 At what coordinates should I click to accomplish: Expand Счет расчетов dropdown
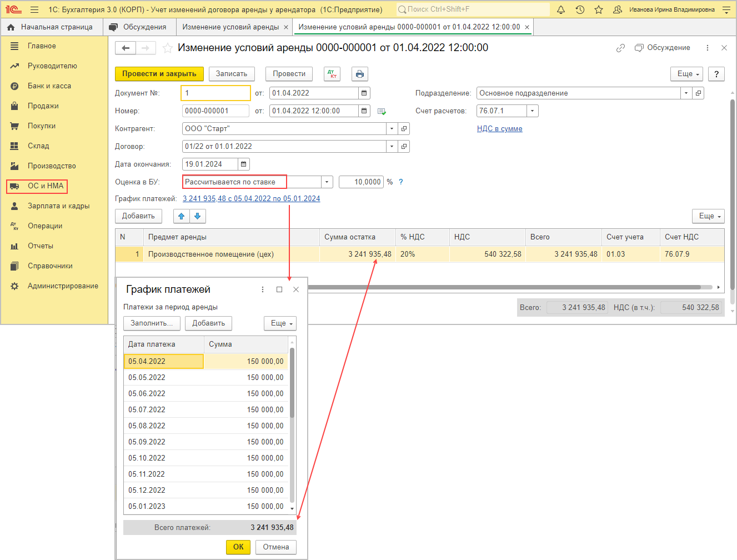click(533, 111)
